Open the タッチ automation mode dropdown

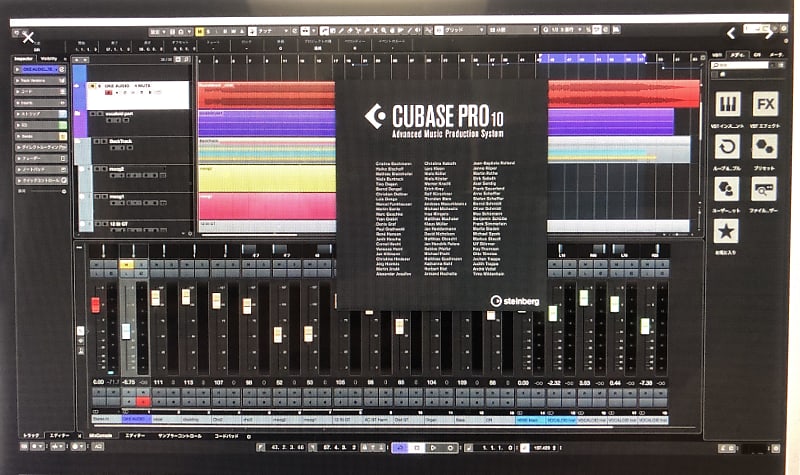tap(272, 31)
